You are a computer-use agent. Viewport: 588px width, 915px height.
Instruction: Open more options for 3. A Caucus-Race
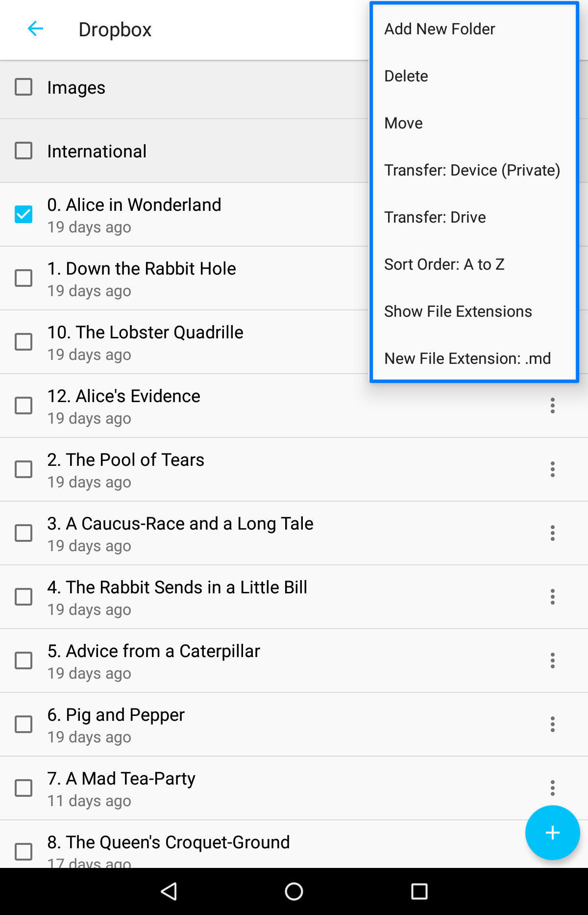(x=552, y=533)
